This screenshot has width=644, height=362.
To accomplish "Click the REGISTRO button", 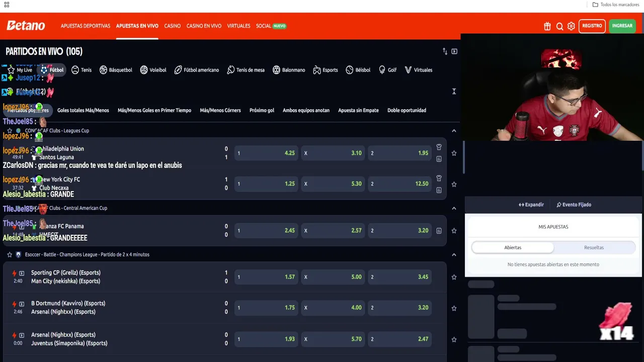I will tap(592, 26).
